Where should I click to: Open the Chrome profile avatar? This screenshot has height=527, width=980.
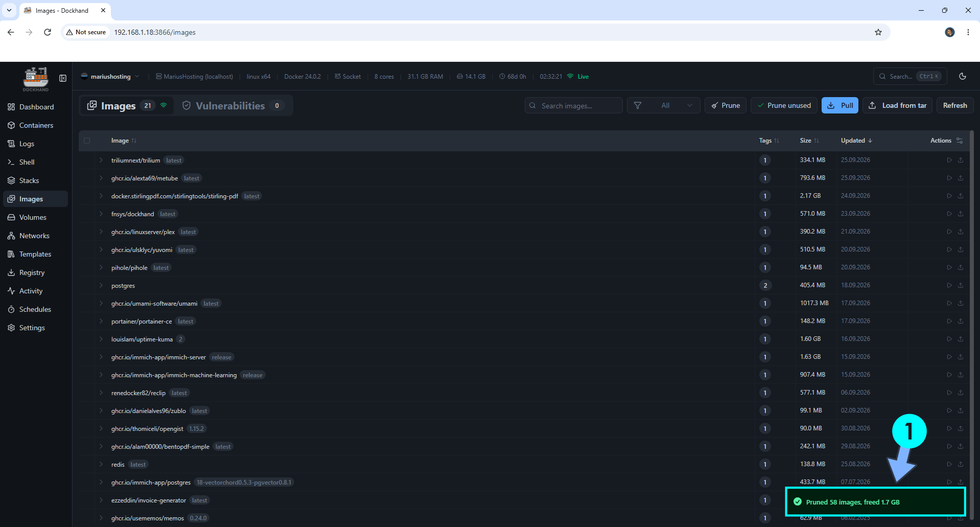coord(950,32)
